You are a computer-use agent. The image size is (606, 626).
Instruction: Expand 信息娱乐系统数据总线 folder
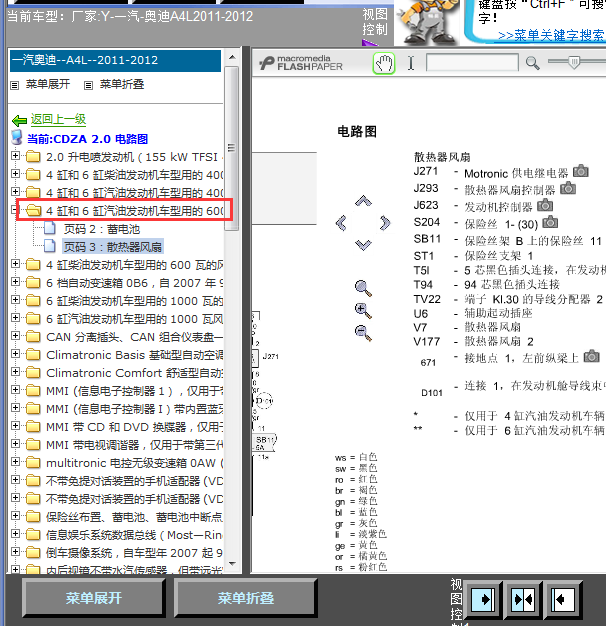point(15,534)
